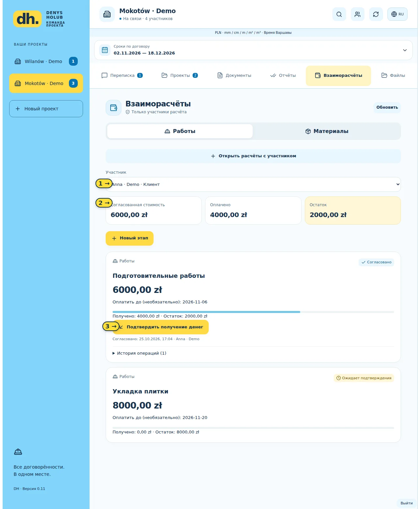Click the progress bar in Подготовительные работы
Viewport: 420px width, 509px height.
coord(253,312)
